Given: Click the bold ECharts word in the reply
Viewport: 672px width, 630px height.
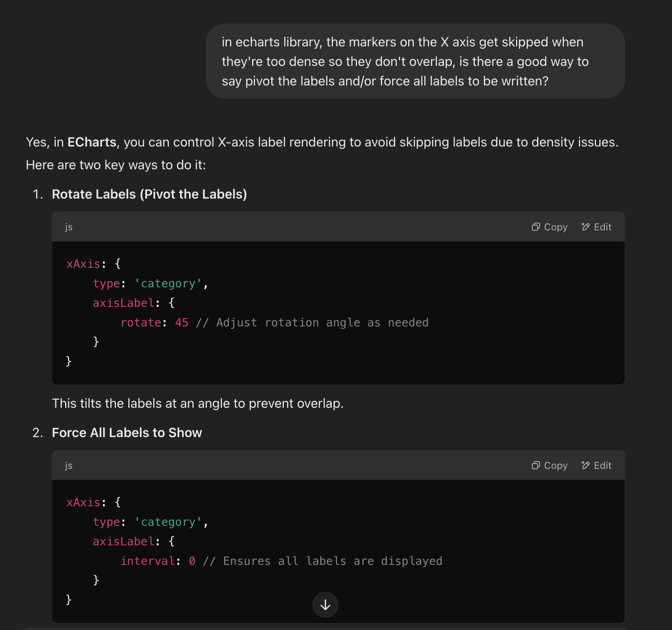Looking at the screenshot, I should pyautogui.click(x=92, y=142).
